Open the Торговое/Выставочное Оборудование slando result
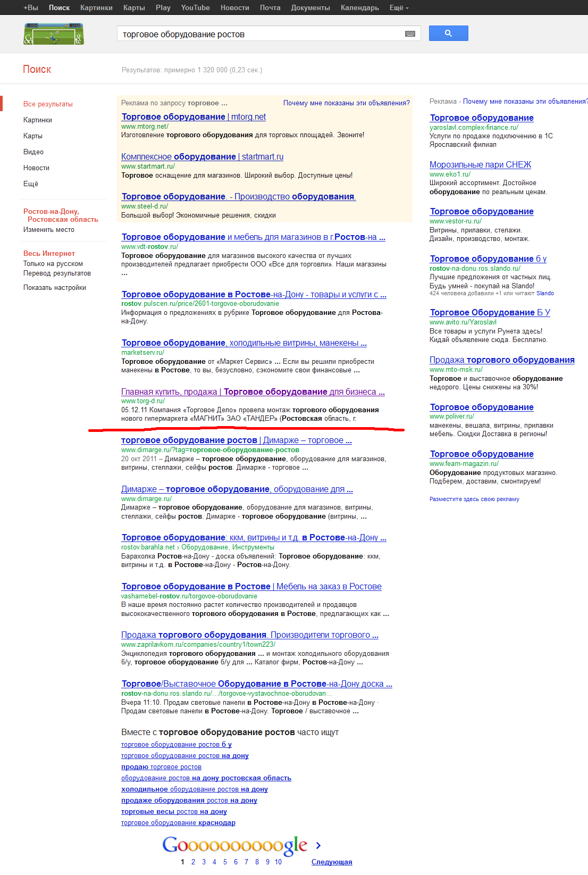 click(257, 684)
